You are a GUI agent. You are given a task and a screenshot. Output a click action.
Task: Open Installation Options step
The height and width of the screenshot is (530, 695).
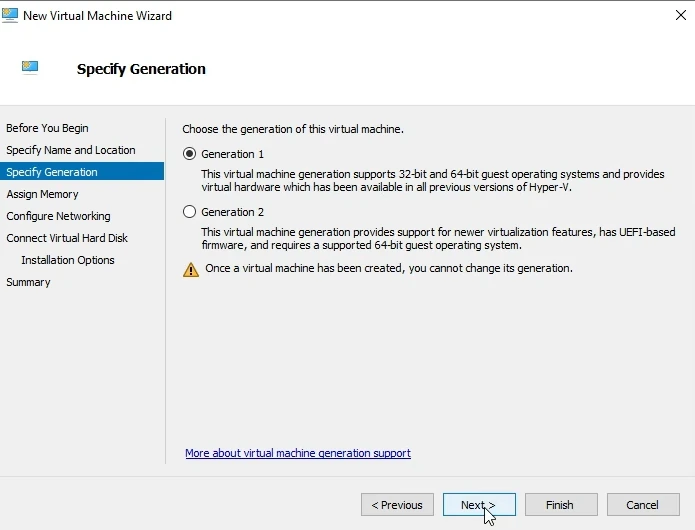tap(68, 260)
